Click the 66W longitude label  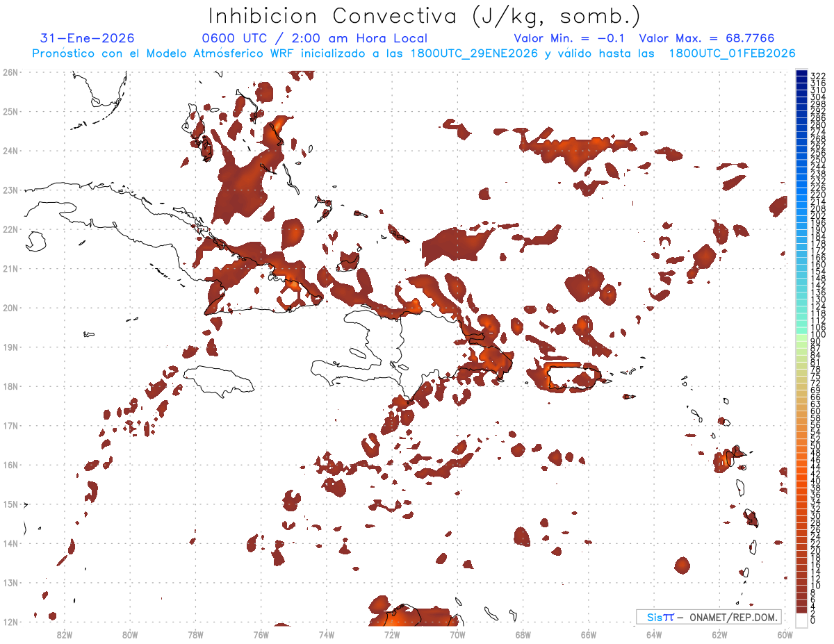589,634
